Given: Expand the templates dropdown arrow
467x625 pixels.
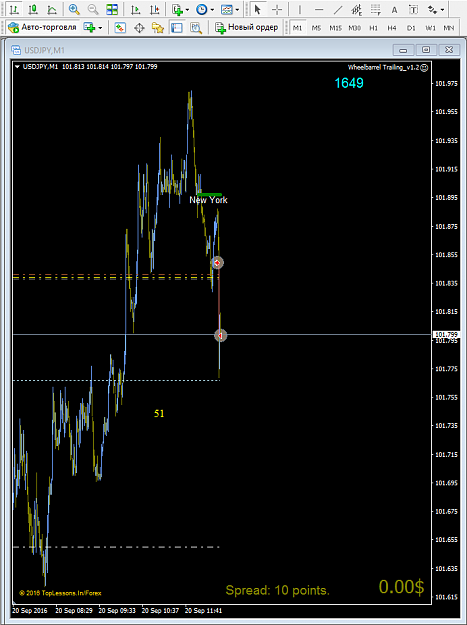Looking at the screenshot, I should [237, 10].
